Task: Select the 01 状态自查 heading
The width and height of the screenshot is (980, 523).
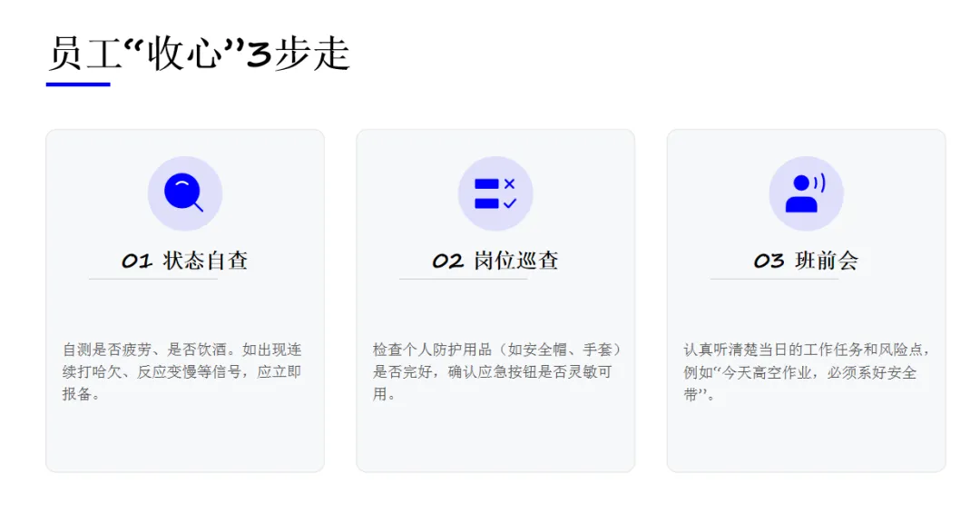Action: click(x=185, y=261)
